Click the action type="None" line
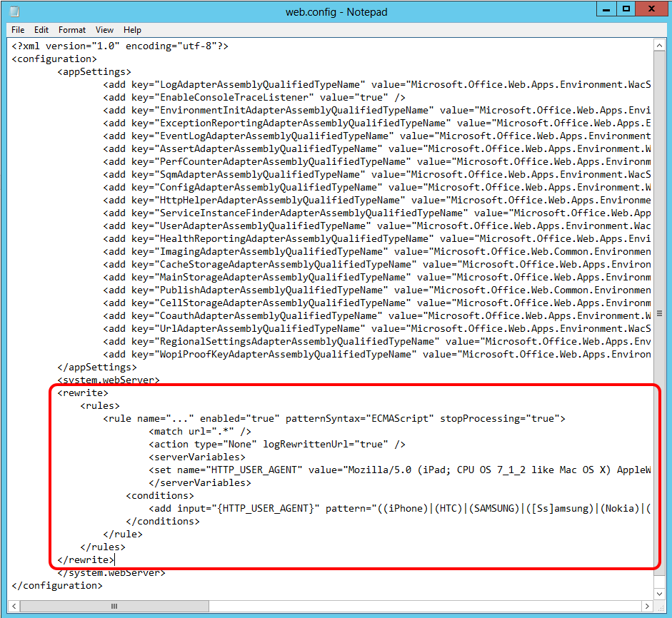 [277, 444]
